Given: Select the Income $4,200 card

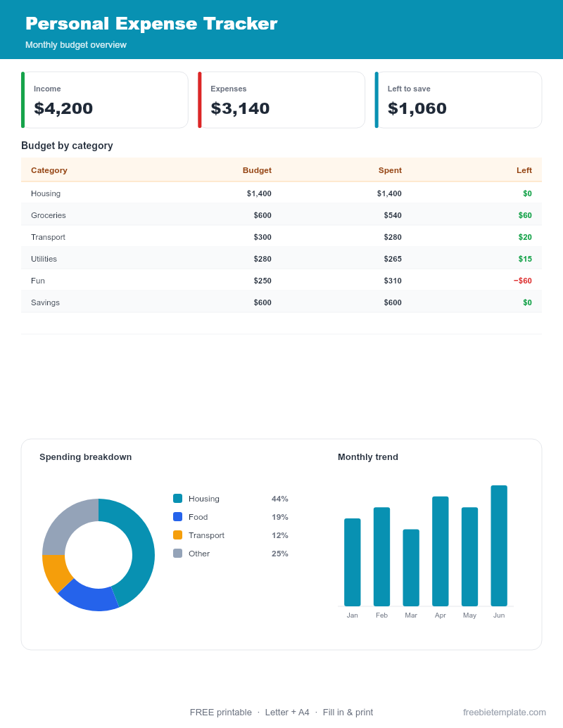Looking at the screenshot, I should tap(105, 100).
